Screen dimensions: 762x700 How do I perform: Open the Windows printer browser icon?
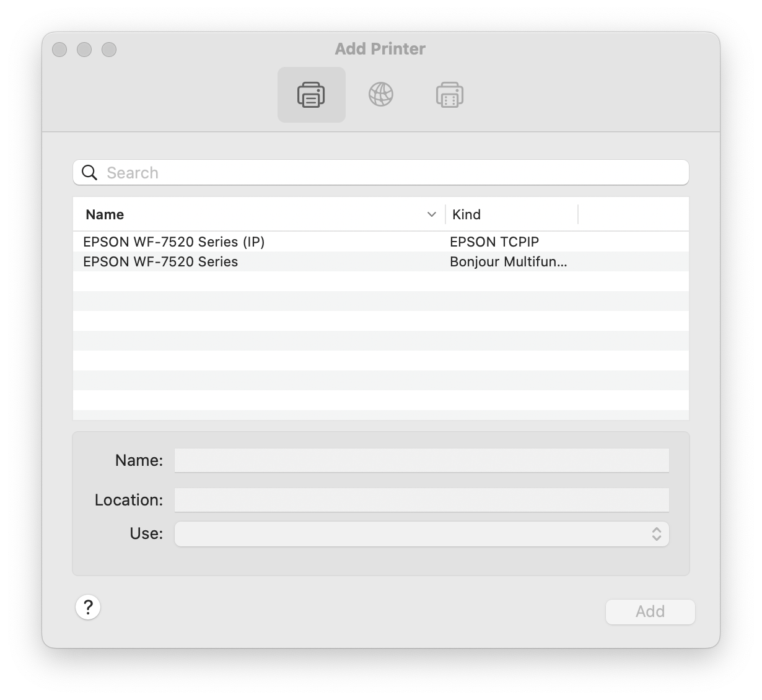[449, 94]
